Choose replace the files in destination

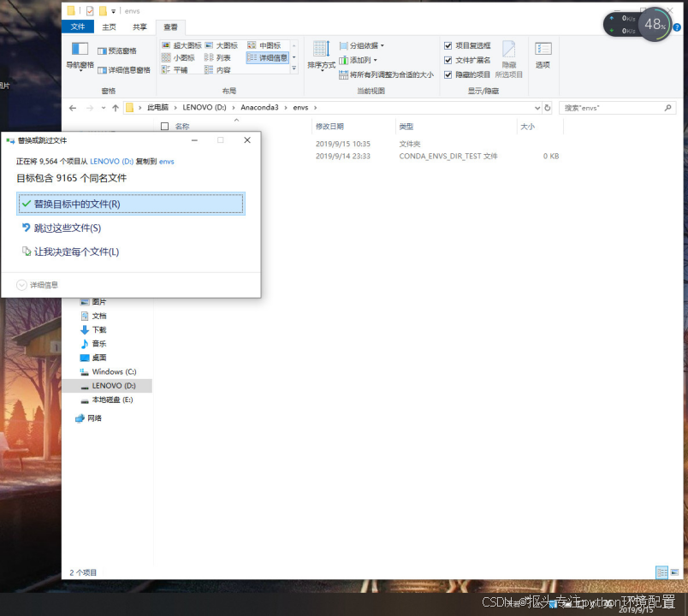click(131, 204)
